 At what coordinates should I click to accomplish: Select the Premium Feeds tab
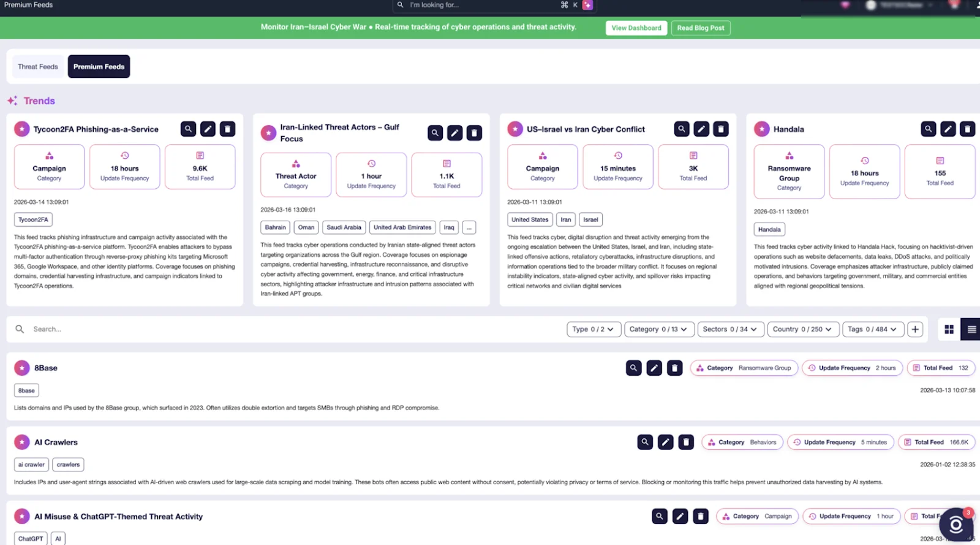tap(99, 67)
